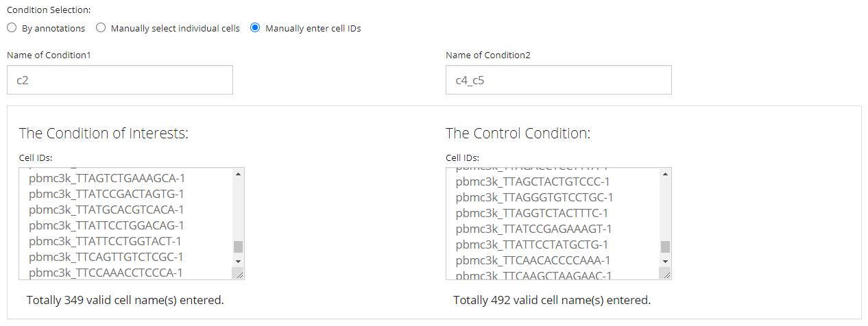Select Manually enter cell IDs radio
Screen dimensions: 868x326
[255, 28]
